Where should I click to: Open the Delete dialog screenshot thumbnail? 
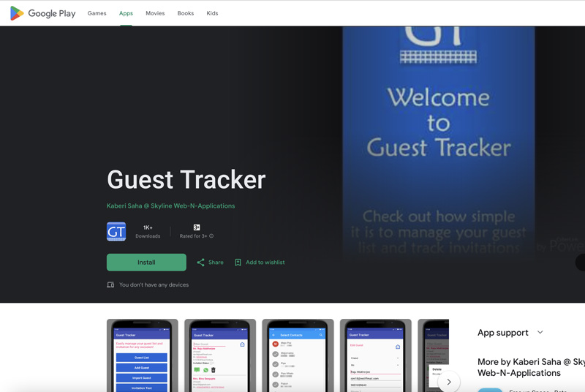pyautogui.click(x=433, y=355)
